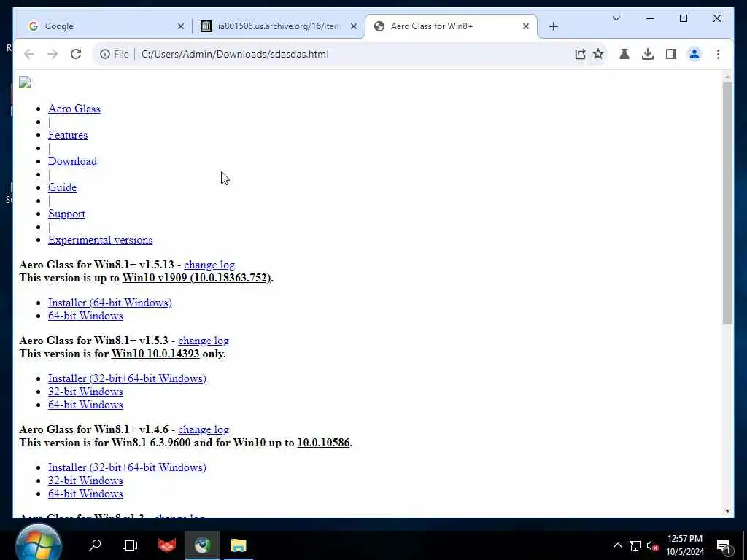Toggle the browser side panel

pos(671,54)
